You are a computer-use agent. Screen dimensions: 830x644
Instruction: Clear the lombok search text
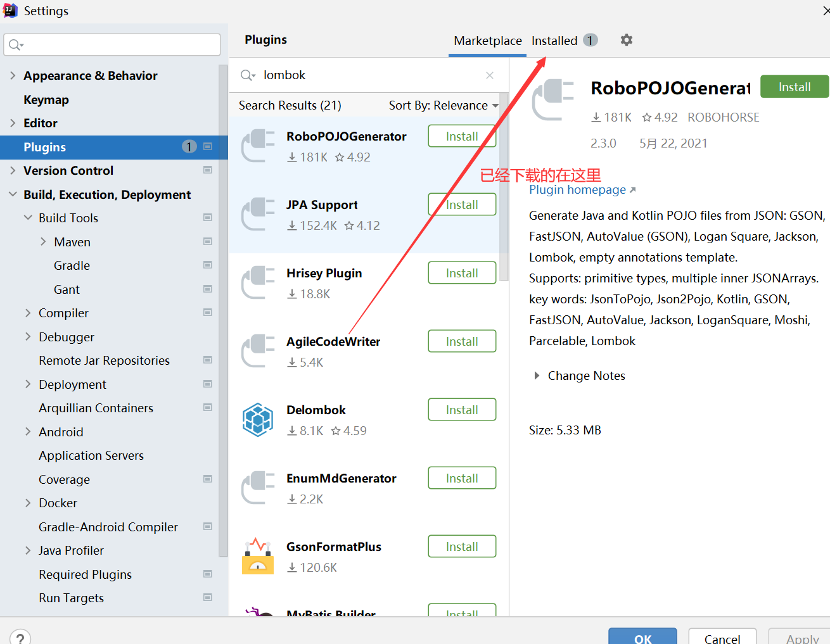[x=490, y=75]
